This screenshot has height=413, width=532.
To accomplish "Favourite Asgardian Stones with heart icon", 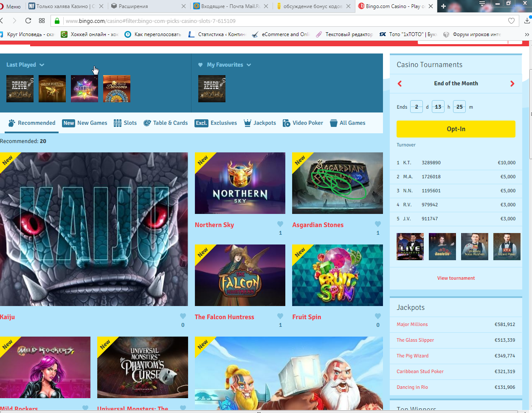I will 378,224.
